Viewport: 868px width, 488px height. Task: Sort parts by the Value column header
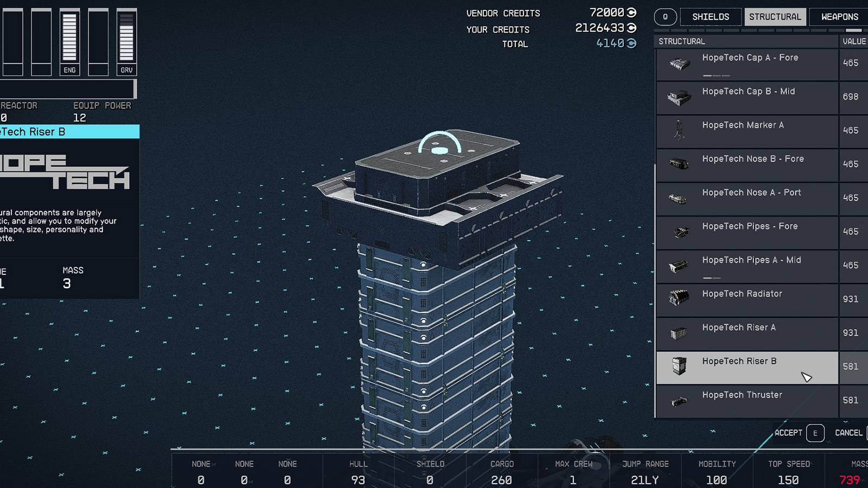854,41
